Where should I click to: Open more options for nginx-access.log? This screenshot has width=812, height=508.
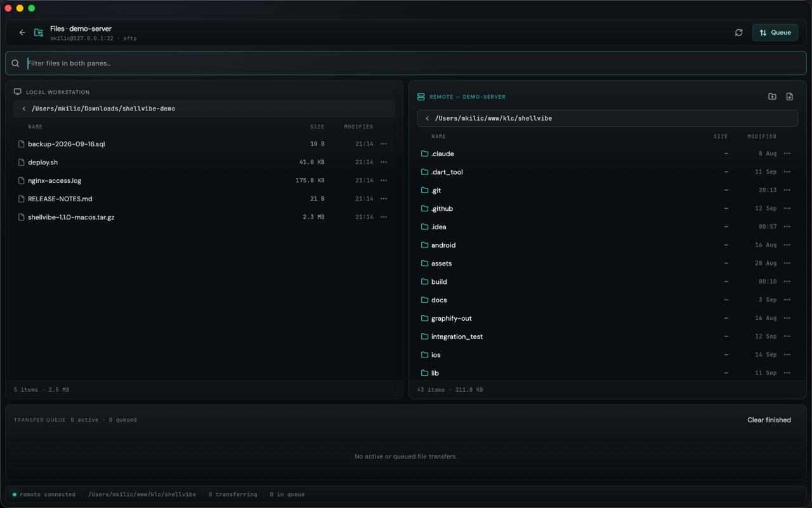(x=384, y=181)
